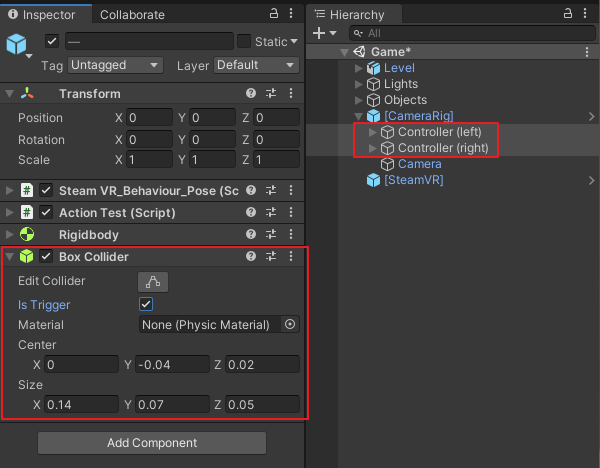
Task: Switch to the Collaborate tab
Action: [132, 15]
